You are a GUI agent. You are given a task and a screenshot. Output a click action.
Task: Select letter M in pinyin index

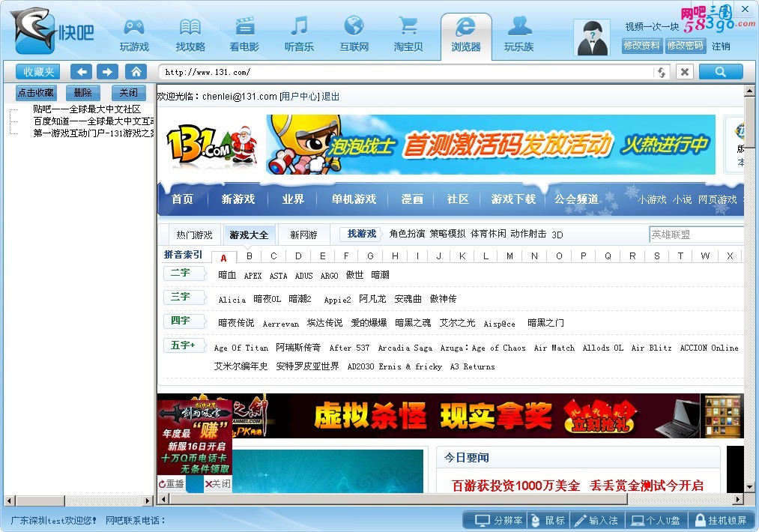[x=509, y=256]
